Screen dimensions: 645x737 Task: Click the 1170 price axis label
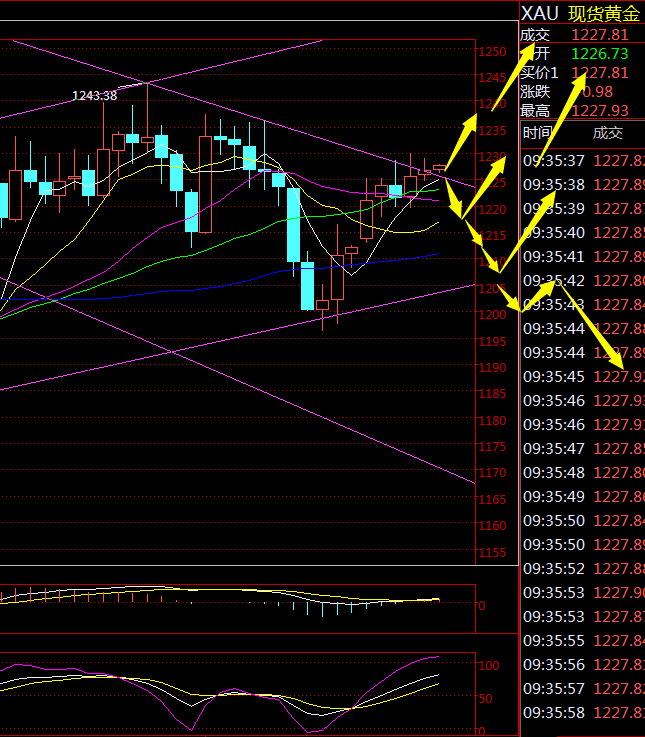pyautogui.click(x=492, y=472)
